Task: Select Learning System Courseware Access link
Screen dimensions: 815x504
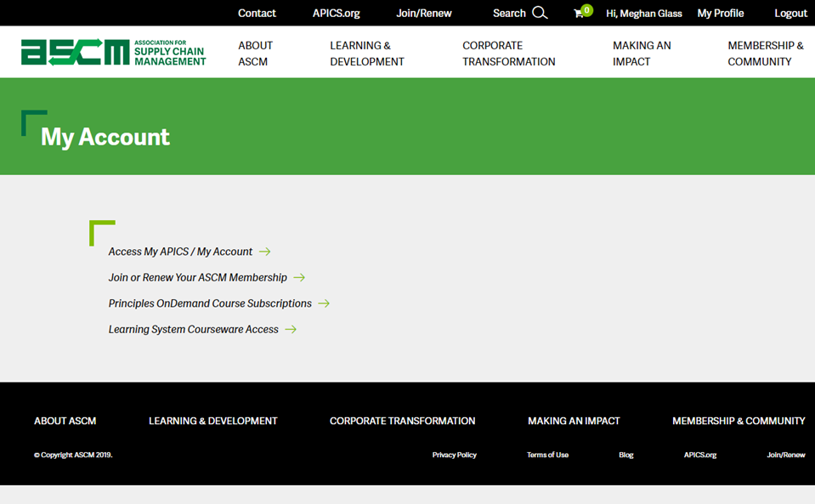Action: pyautogui.click(x=193, y=329)
